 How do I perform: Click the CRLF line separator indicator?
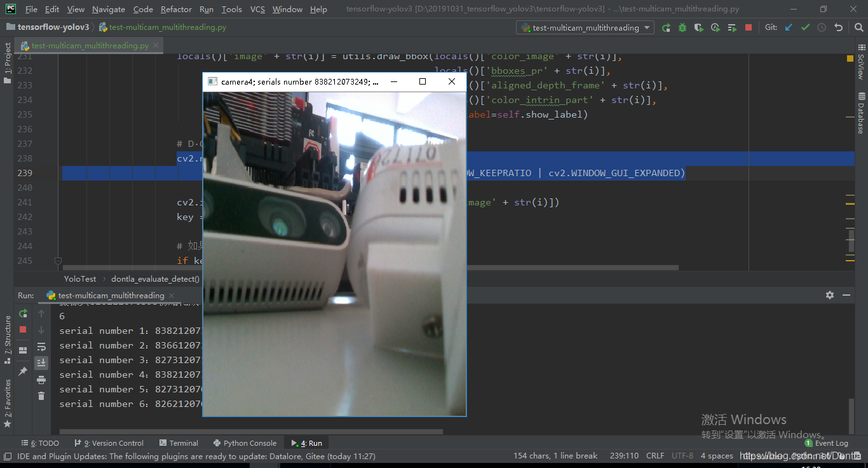pyautogui.click(x=655, y=455)
